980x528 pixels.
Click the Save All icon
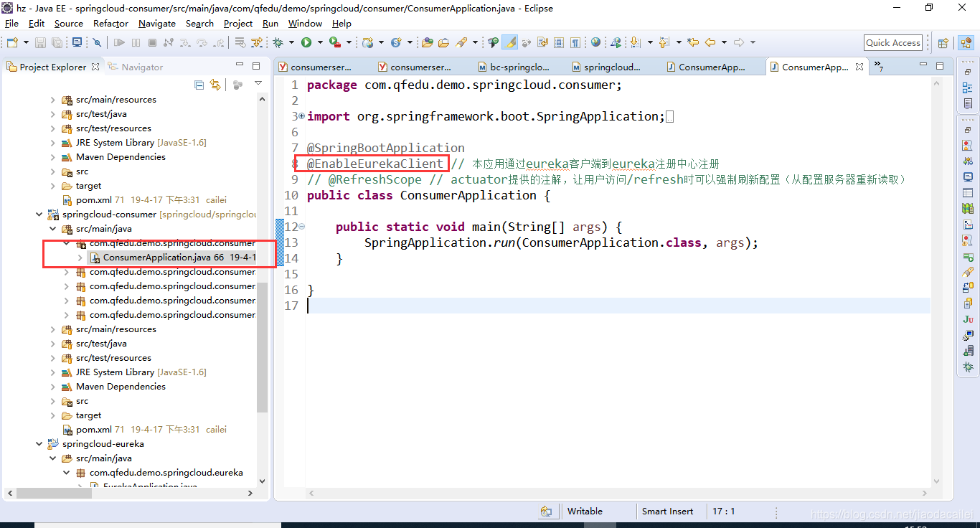pos(57,43)
